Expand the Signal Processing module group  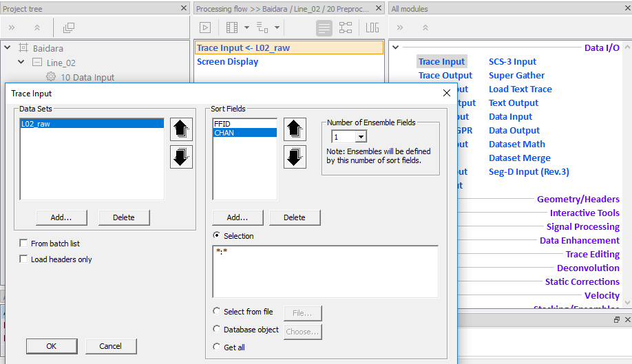583,226
